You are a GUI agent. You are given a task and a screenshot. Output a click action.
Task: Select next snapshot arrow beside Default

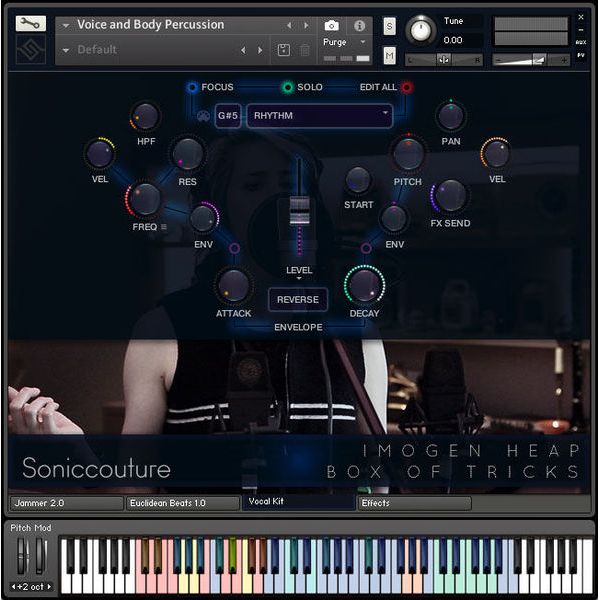coord(260,50)
